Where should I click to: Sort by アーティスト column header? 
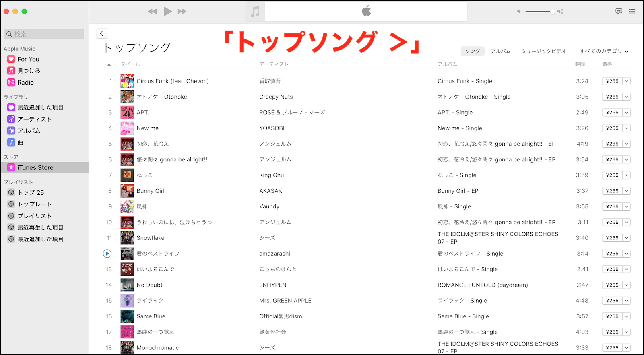[x=274, y=64]
